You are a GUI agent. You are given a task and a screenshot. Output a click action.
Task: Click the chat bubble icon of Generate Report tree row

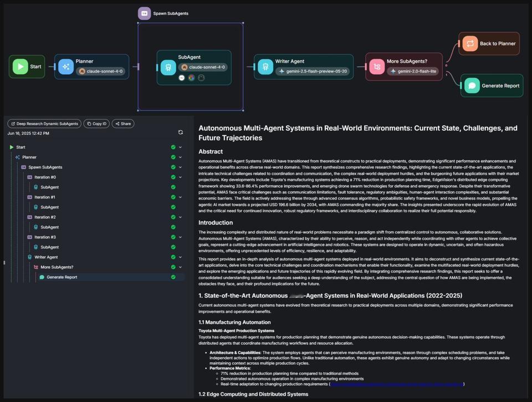coord(42,277)
